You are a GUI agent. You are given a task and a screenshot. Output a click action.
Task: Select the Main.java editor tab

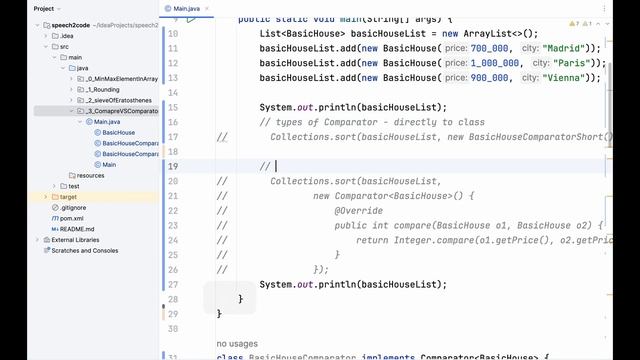tap(187, 9)
